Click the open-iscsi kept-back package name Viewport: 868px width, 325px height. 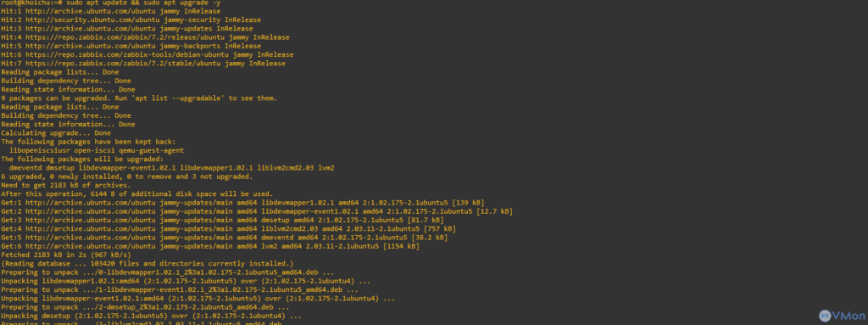pyautogui.click(x=95, y=150)
